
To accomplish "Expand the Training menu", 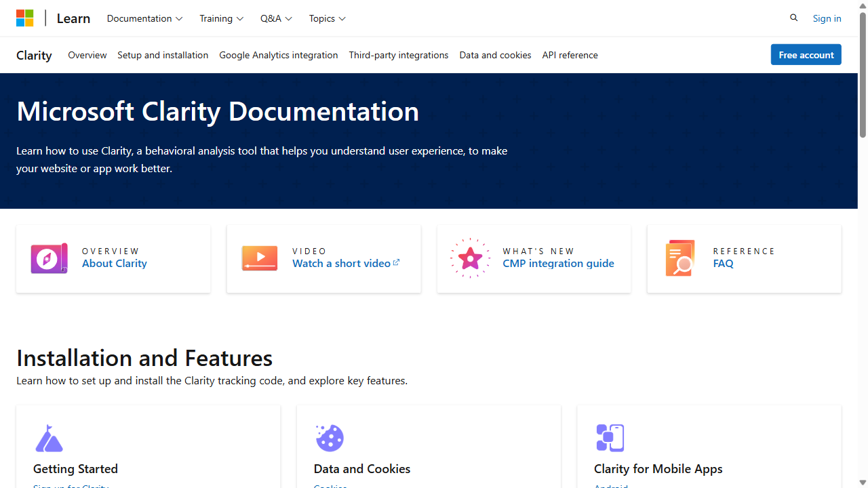I will [x=221, y=18].
